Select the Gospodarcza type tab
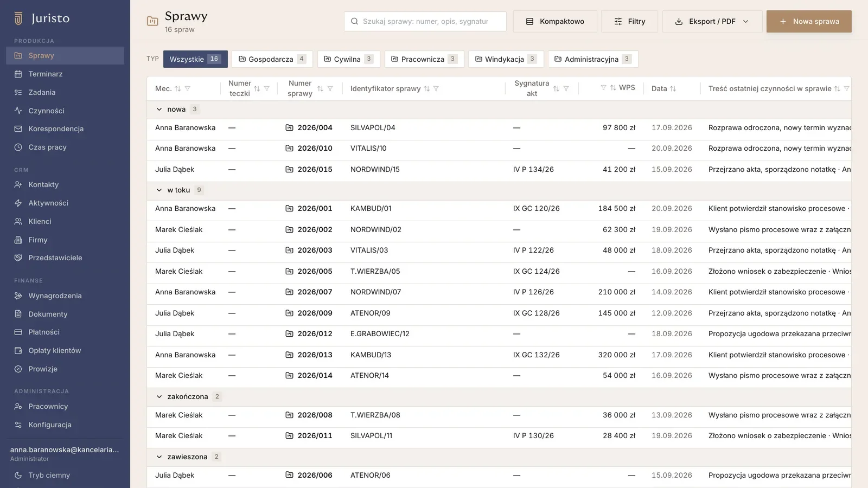868x488 pixels. coord(272,59)
